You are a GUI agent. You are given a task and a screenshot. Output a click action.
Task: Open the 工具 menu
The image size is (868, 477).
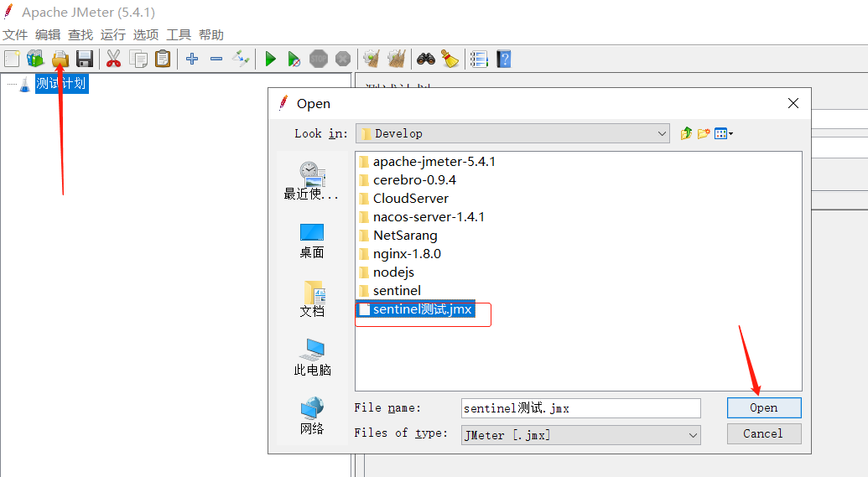coord(179,35)
